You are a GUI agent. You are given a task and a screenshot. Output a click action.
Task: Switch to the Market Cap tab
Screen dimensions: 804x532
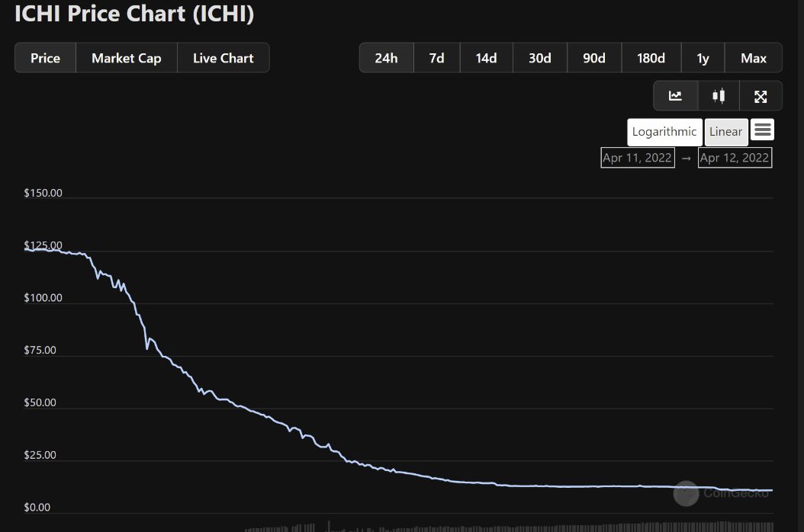click(x=126, y=57)
